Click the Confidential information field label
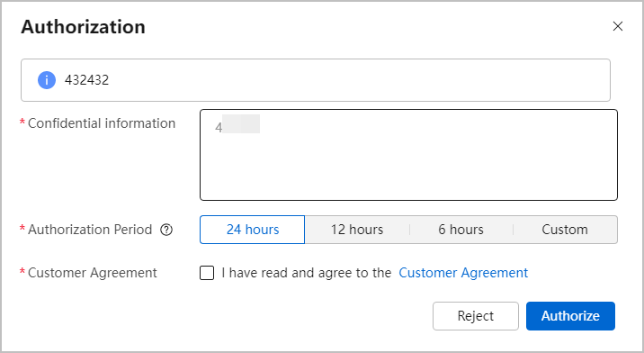The width and height of the screenshot is (644, 353). (102, 123)
